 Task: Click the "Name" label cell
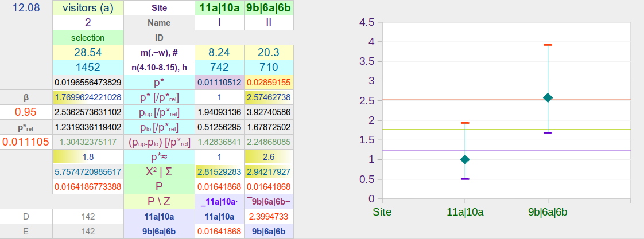point(159,23)
